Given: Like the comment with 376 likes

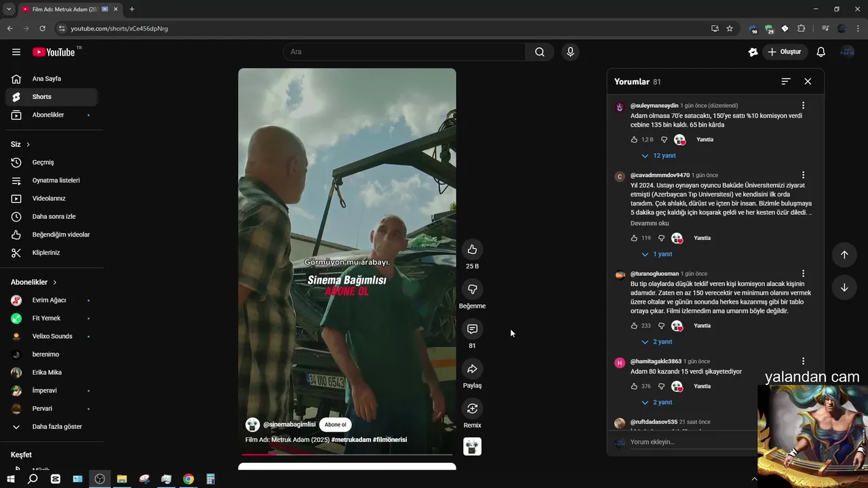Looking at the screenshot, I should [x=635, y=386].
